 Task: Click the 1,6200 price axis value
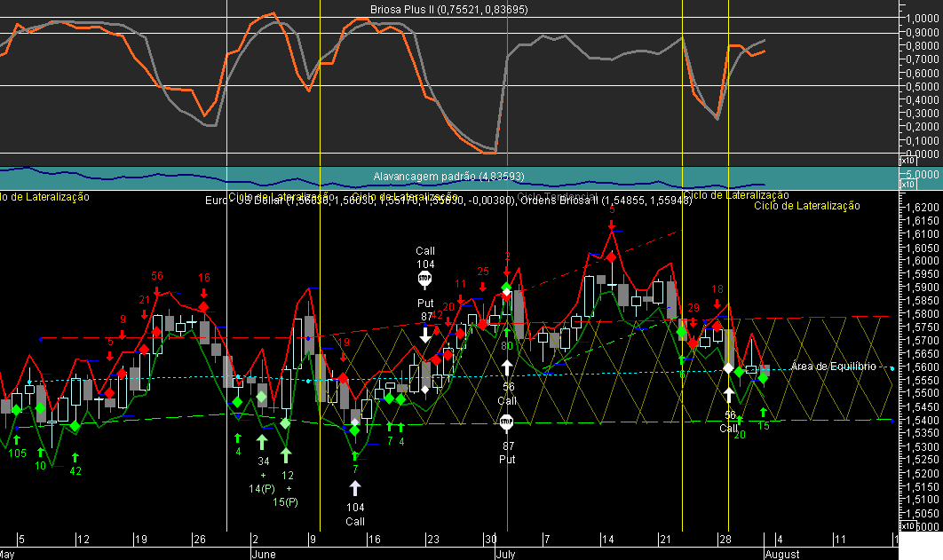[923, 208]
